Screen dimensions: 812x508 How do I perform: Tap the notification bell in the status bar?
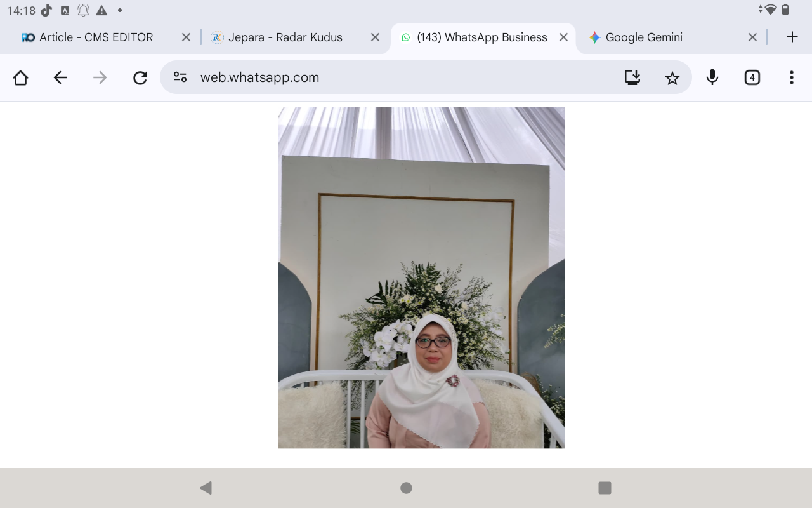tap(82, 10)
